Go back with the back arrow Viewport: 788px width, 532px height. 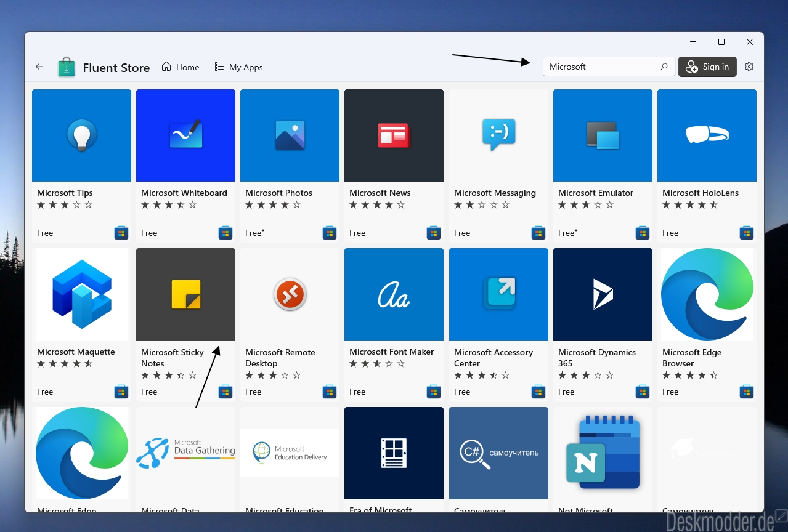click(39, 66)
